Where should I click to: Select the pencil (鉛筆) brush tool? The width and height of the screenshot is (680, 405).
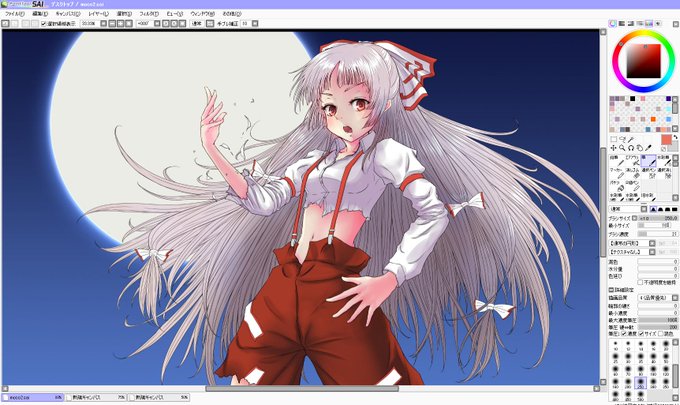click(616, 161)
